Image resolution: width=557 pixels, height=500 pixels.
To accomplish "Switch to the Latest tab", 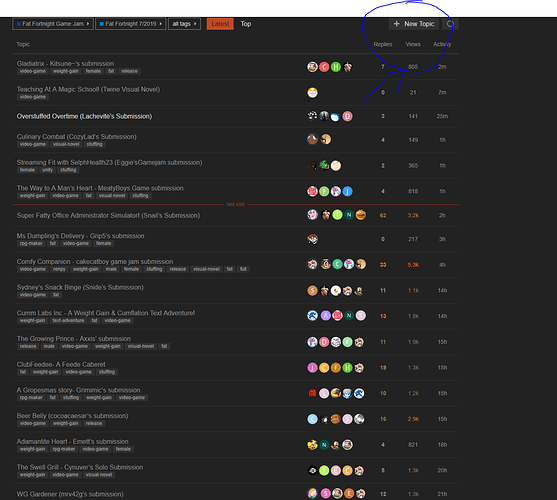I will (x=220, y=24).
